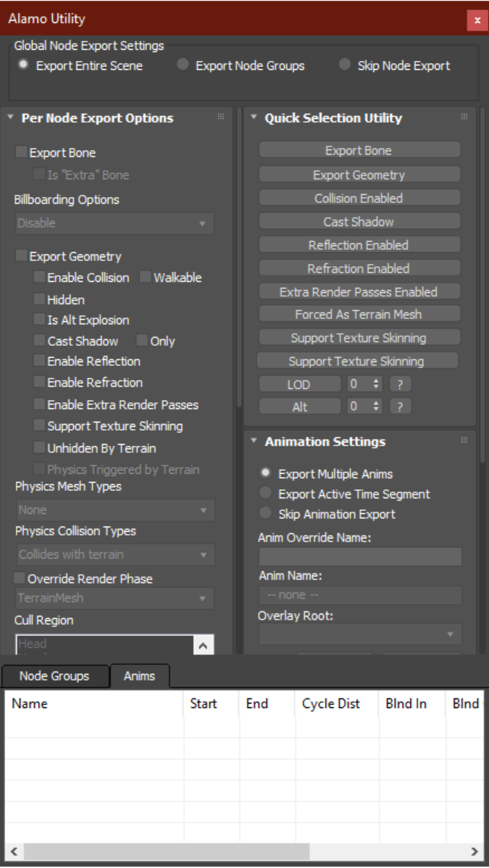Click Cull Region list scroll-up arrow
Image resolution: width=489 pixels, height=868 pixels.
click(202, 645)
